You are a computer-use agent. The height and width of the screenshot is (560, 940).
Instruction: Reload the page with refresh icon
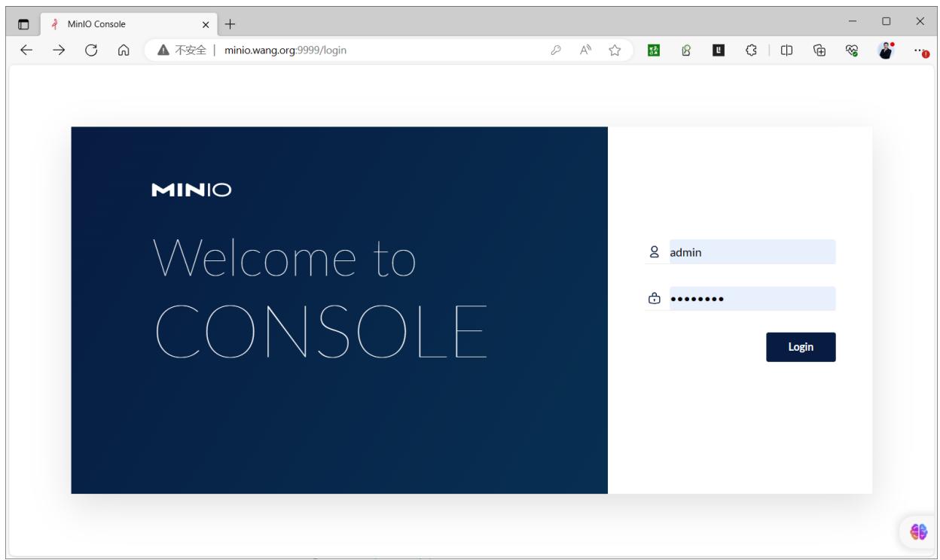point(91,50)
